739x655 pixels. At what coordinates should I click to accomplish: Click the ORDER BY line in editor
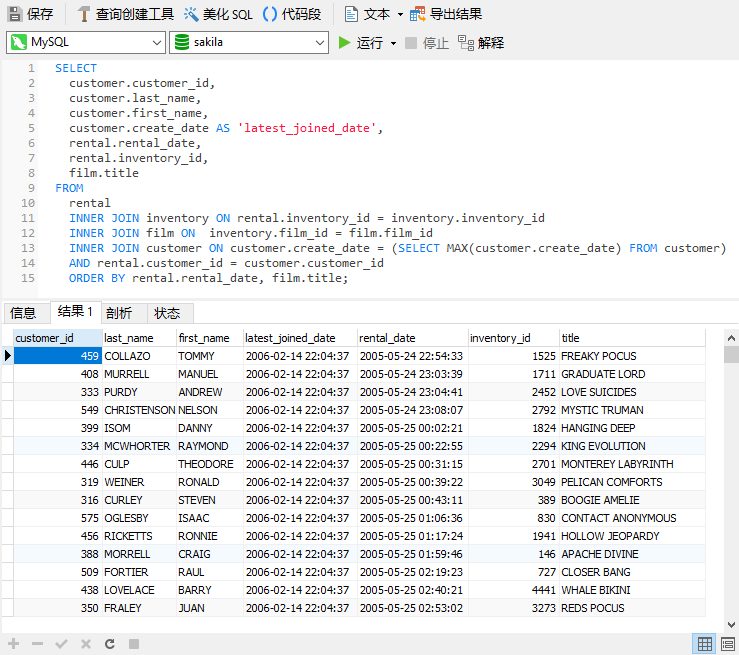point(208,278)
